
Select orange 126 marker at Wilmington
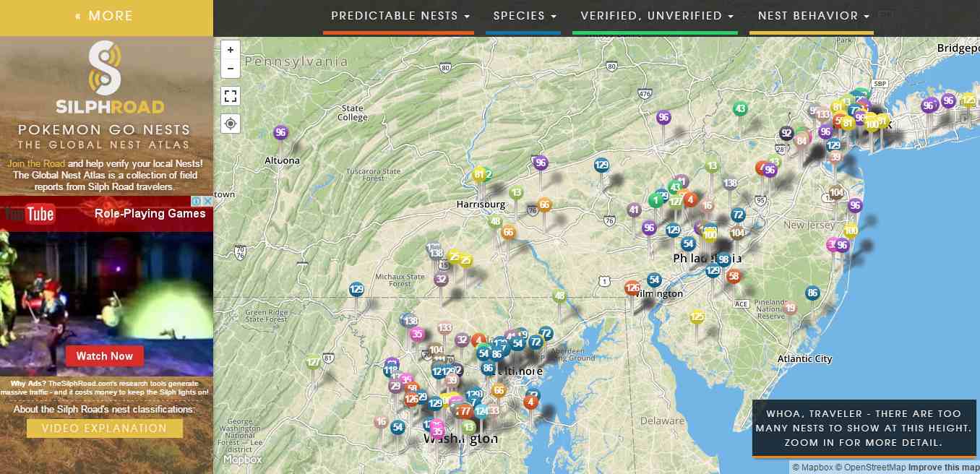(x=632, y=288)
